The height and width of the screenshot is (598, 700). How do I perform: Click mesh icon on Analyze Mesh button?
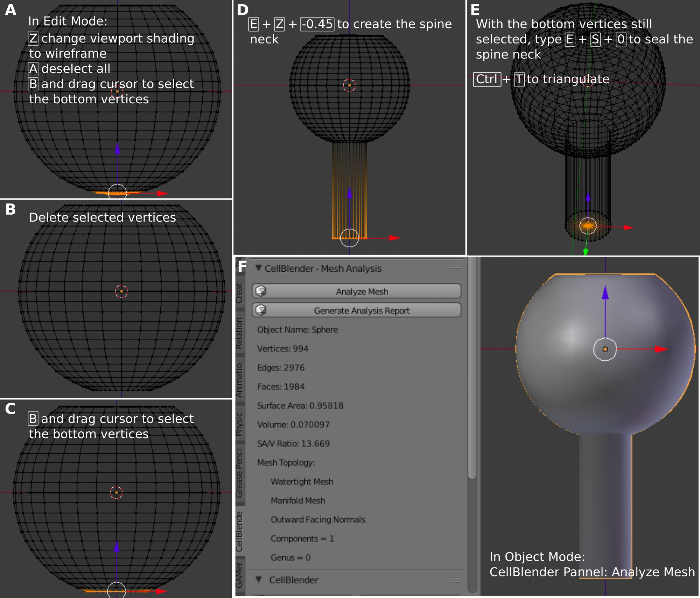pos(261,291)
